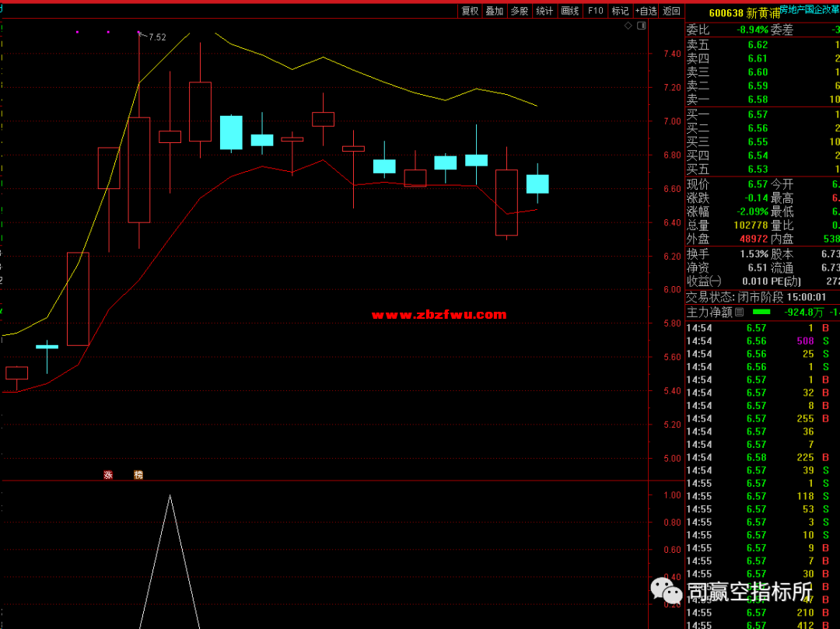Click the 标记 mark button
Viewport: 840px width, 629px height.
[620, 11]
